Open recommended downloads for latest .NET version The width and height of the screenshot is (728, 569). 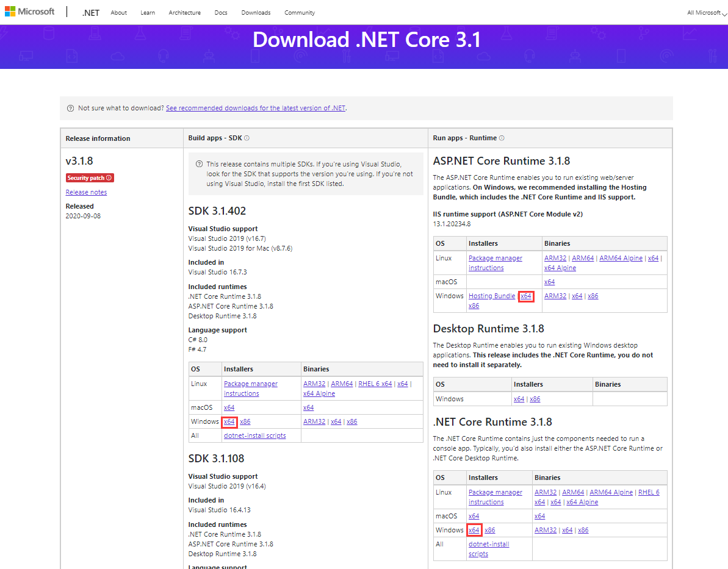[256, 108]
